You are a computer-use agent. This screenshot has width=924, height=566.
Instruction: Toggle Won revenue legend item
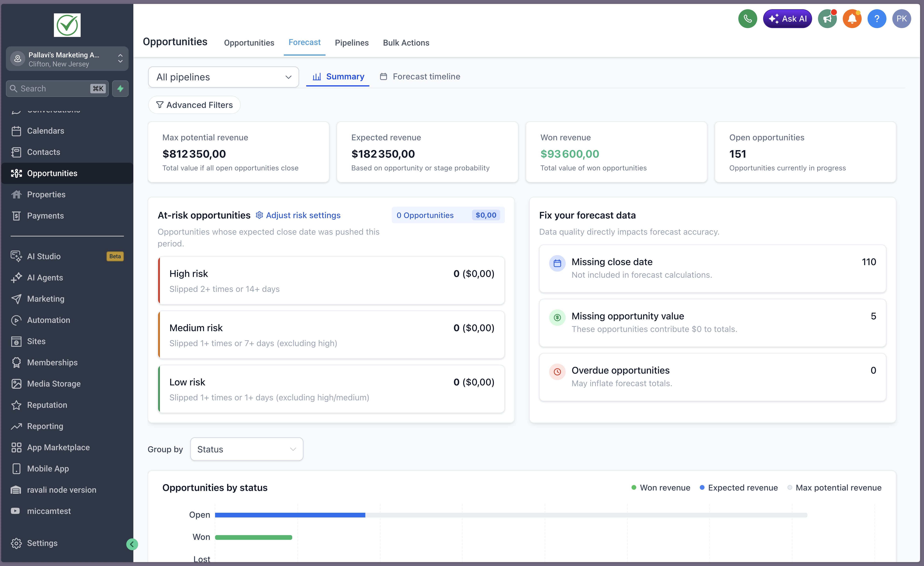point(661,488)
